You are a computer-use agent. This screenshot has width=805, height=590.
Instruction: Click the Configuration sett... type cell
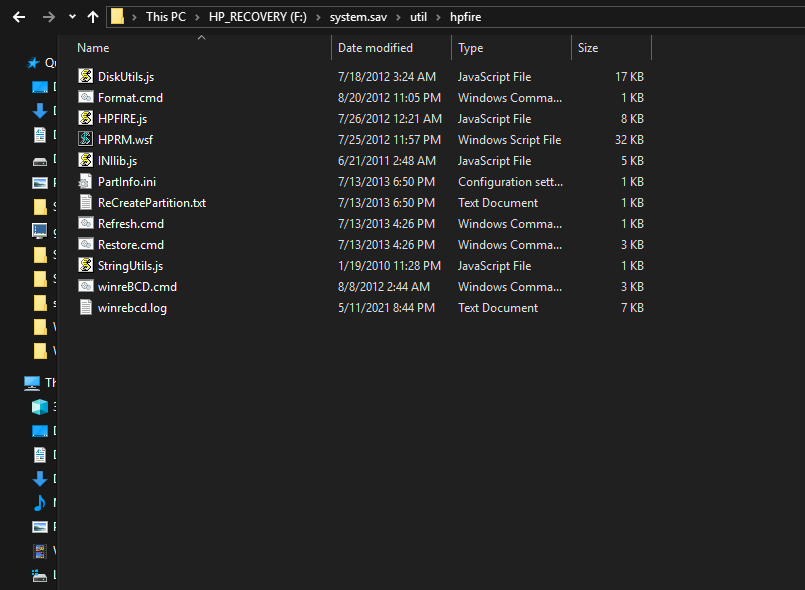(510, 182)
